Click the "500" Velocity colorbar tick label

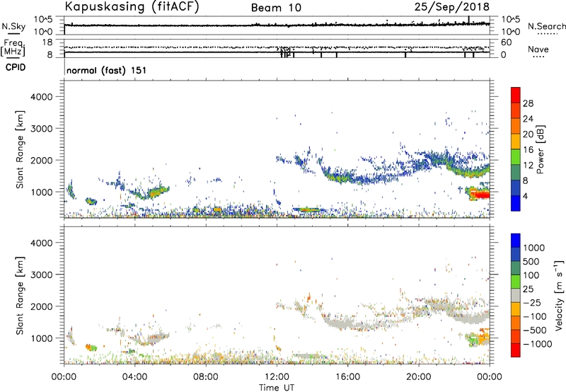[x=532, y=262]
